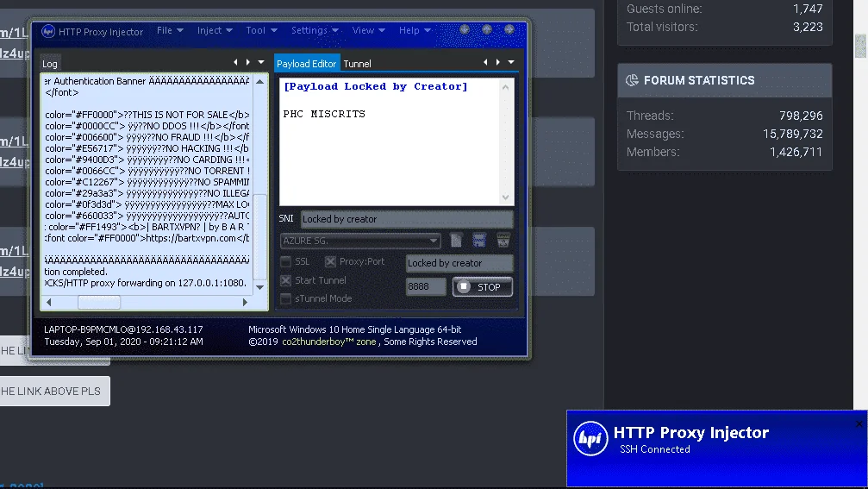The image size is (868, 489).
Task: Enable the sTunnel Mode checkbox
Action: [x=285, y=298]
